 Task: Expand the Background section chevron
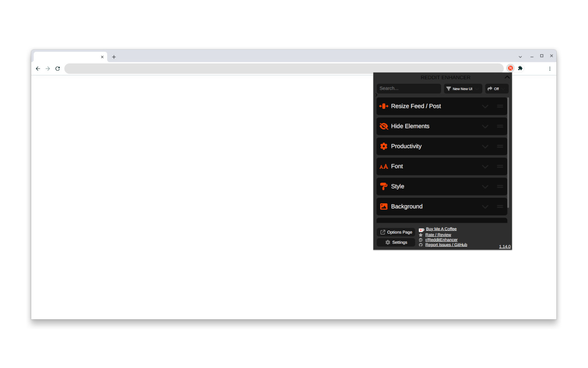(485, 207)
